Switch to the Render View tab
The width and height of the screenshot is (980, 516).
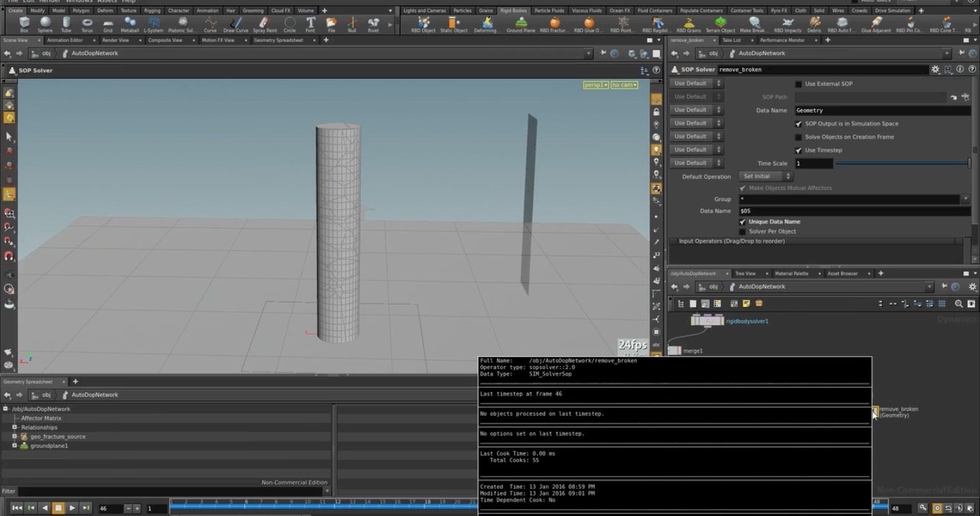click(x=116, y=40)
